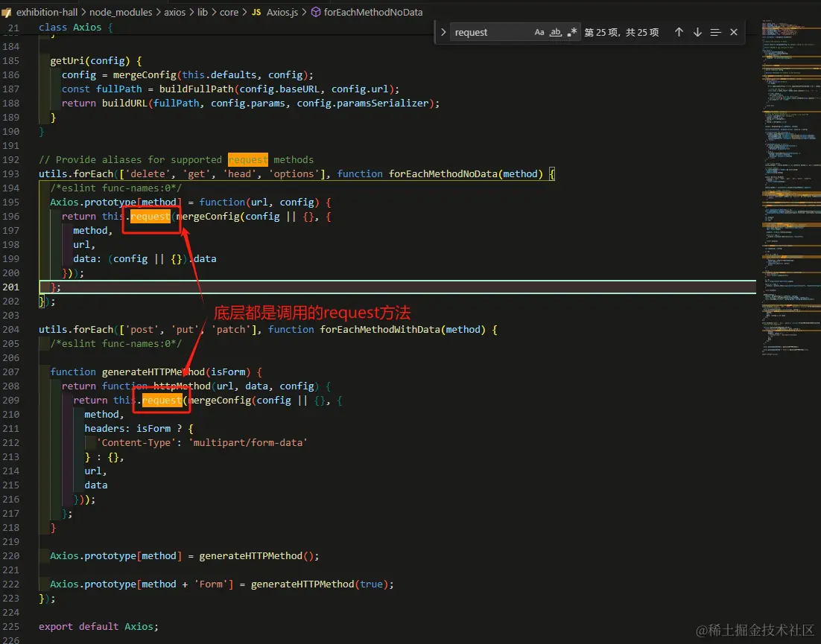Open core breadcrumb segment

click(229, 12)
